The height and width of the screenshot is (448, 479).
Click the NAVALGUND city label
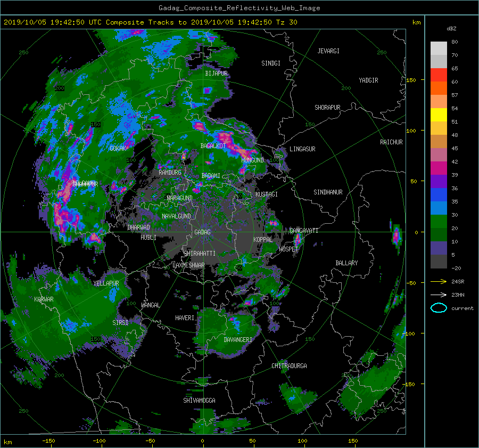[x=176, y=216]
